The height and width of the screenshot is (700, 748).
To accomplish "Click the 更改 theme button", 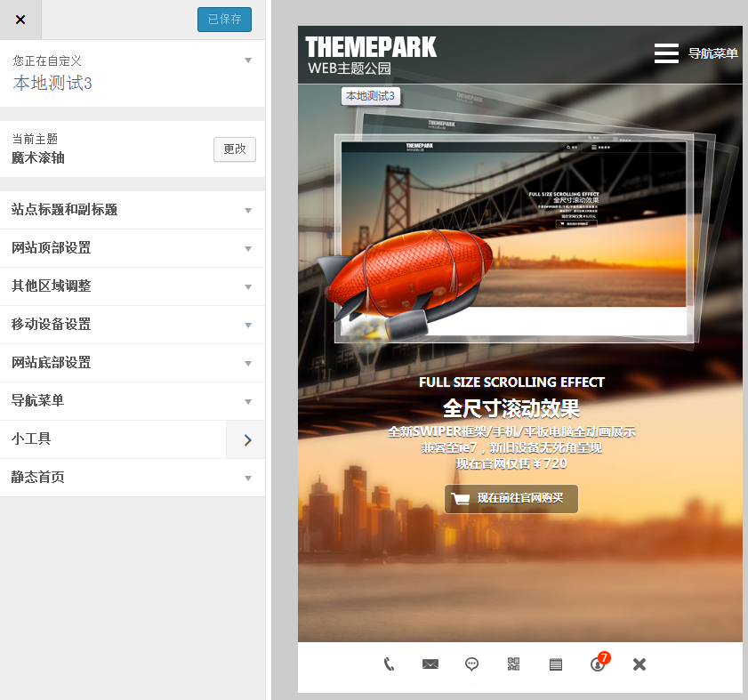I will (234, 149).
